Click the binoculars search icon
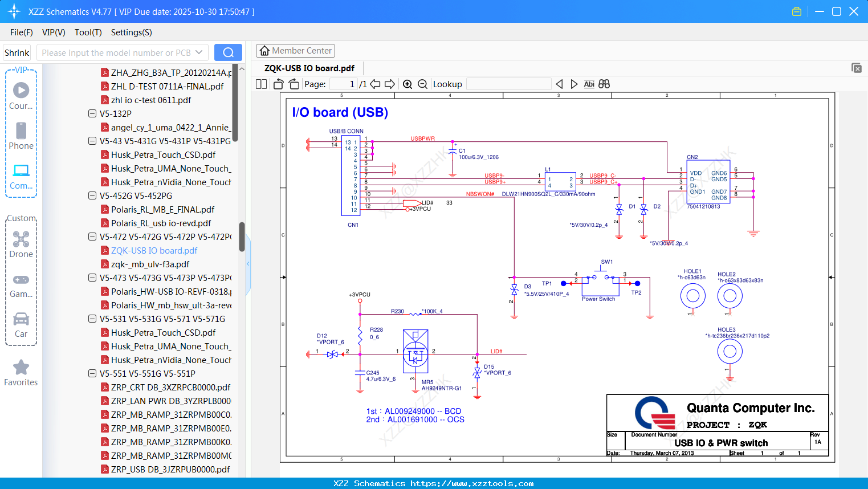Image resolution: width=868 pixels, height=489 pixels. (604, 84)
